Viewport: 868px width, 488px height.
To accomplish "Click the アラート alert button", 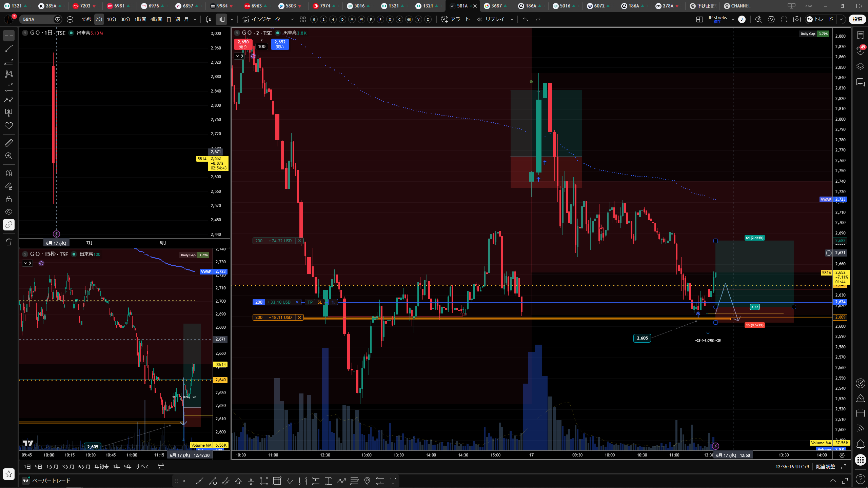I will pyautogui.click(x=455, y=19).
